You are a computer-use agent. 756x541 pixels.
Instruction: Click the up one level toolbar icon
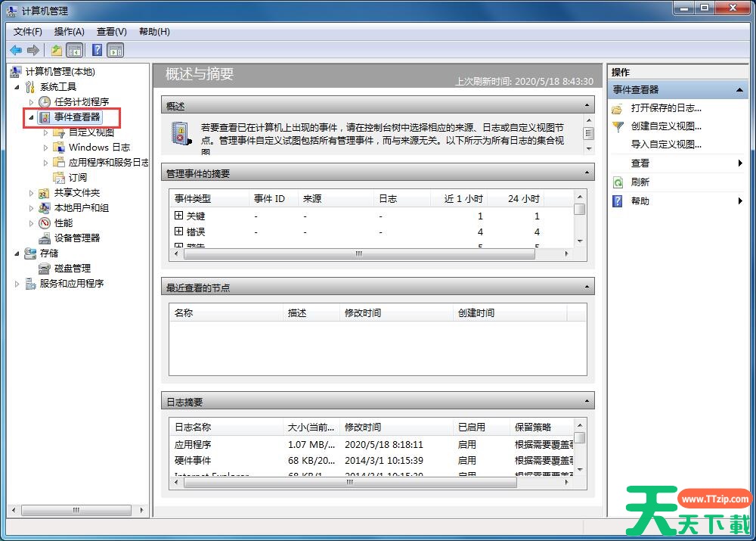(x=57, y=50)
